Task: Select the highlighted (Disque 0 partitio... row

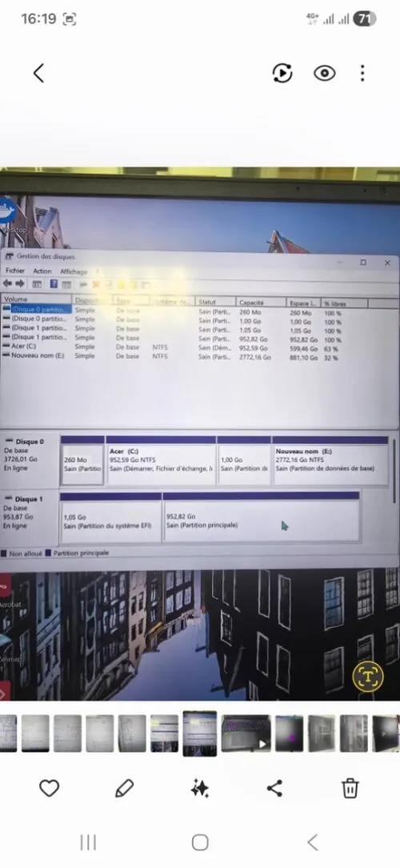Action: 37,309
